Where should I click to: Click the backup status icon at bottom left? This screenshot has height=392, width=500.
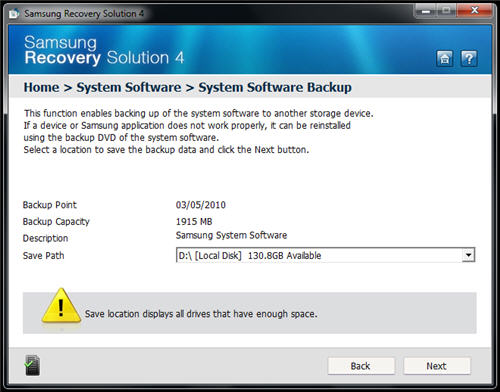point(32,365)
